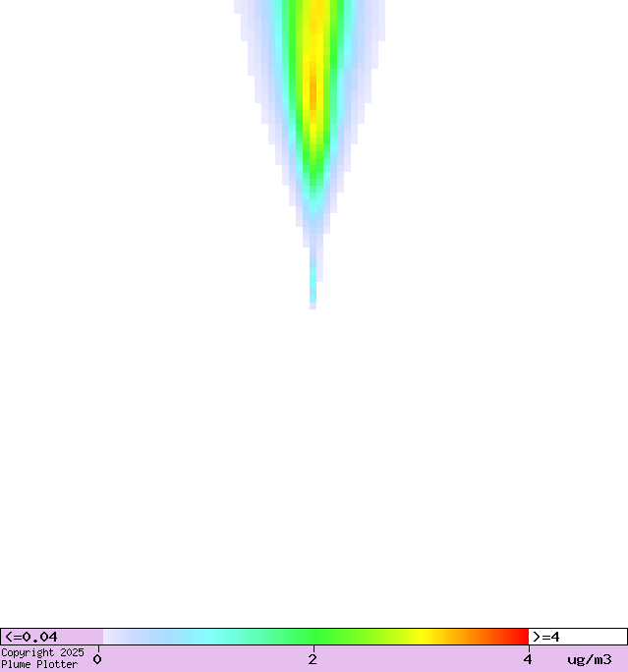The width and height of the screenshot is (628, 672).
Task: Click the ">=4" legend label
Action: point(546,637)
